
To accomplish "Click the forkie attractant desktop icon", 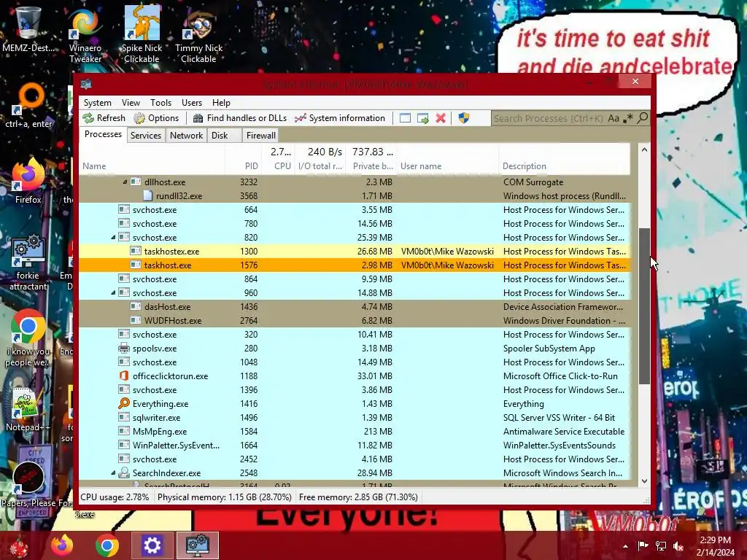I will click(28, 262).
